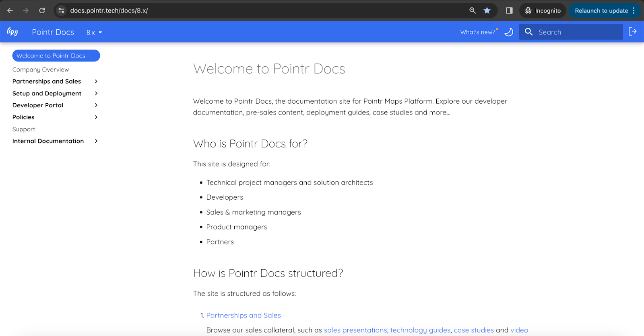Follow the case studies link
The width and height of the screenshot is (644, 336).
click(x=474, y=330)
